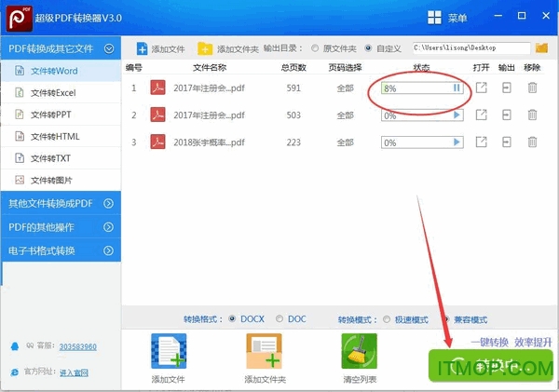This screenshot has height=392, width=559.
Task: Open QQ number 303583960 link
Action: coord(77,346)
